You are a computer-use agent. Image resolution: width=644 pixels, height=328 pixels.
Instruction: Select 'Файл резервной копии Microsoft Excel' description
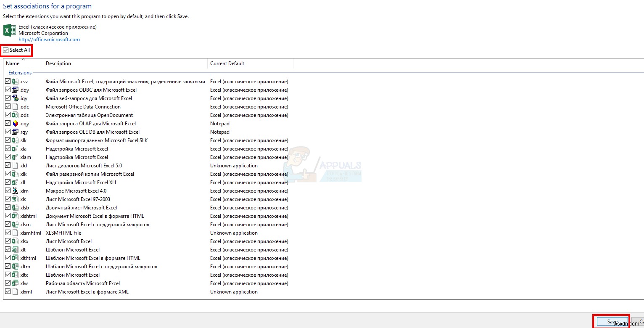90,174
